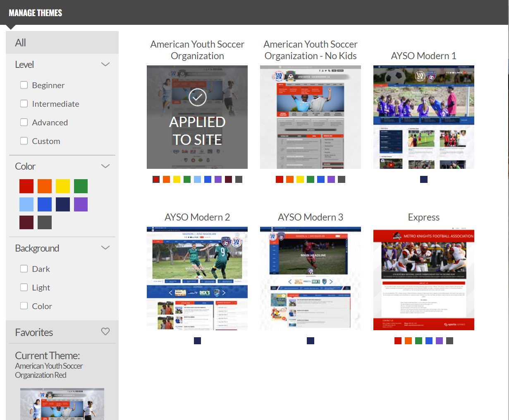Enable the Beginner level checkbox
The image size is (509, 420).
(x=24, y=85)
